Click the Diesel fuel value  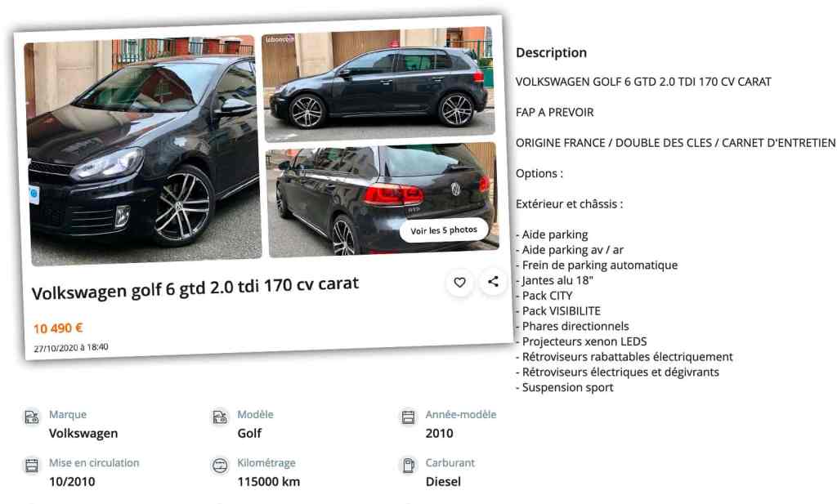(x=443, y=482)
